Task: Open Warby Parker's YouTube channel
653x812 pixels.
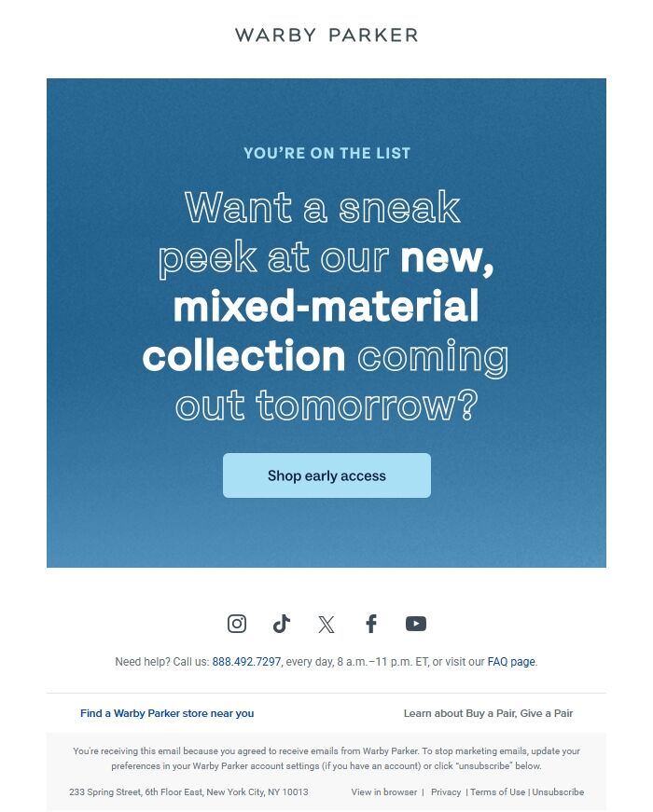Action: pyautogui.click(x=416, y=623)
